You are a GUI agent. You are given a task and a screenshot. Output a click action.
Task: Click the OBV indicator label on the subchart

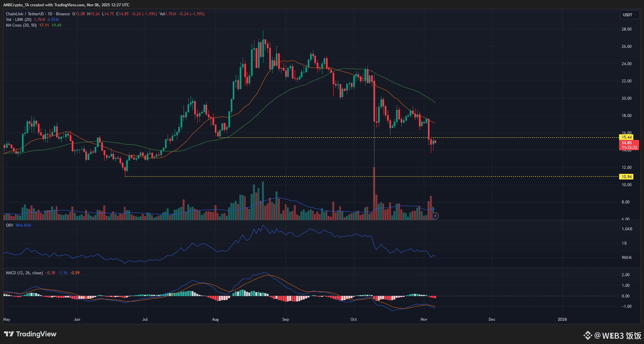tap(9, 225)
